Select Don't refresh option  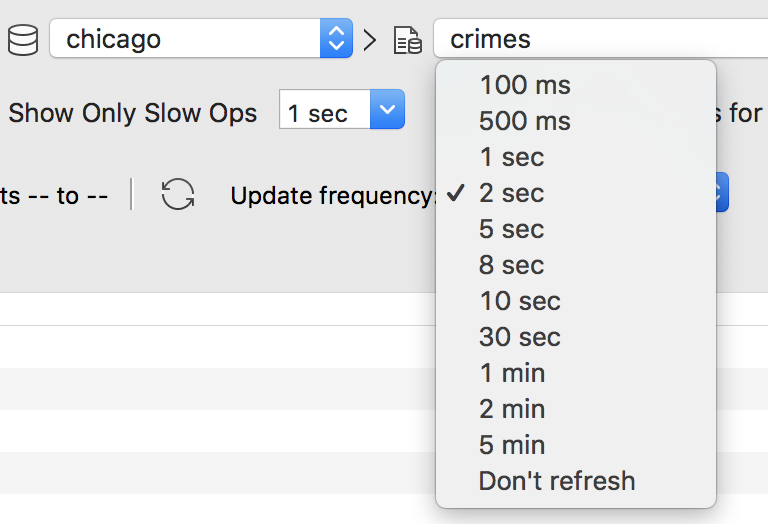click(x=576, y=481)
